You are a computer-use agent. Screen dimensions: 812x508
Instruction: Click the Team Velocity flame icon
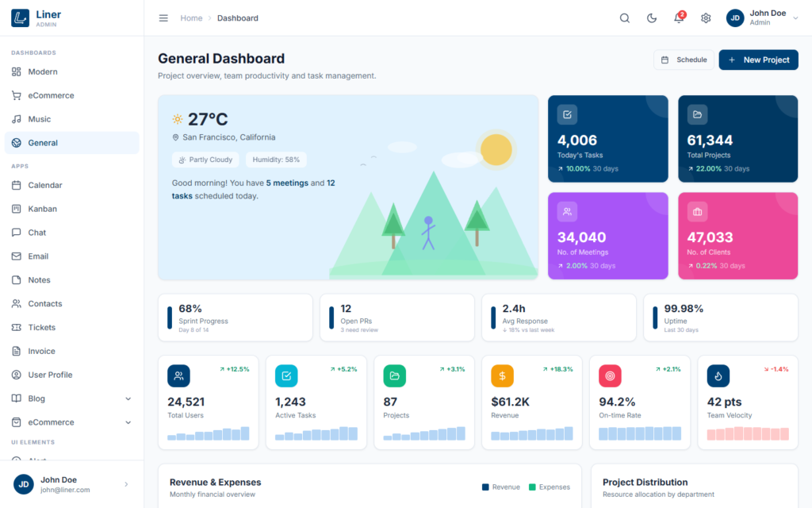(718, 375)
